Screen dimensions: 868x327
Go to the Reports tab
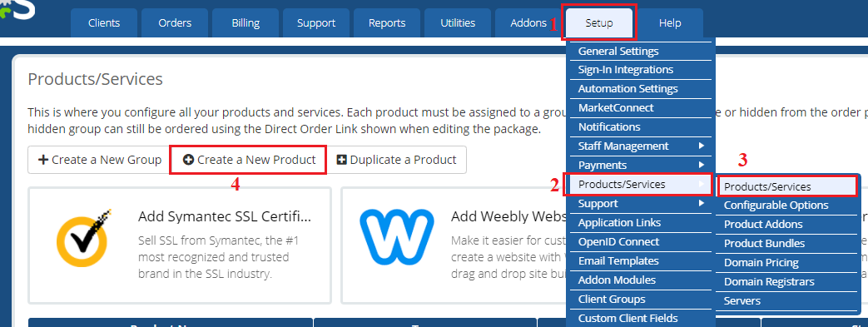(387, 22)
